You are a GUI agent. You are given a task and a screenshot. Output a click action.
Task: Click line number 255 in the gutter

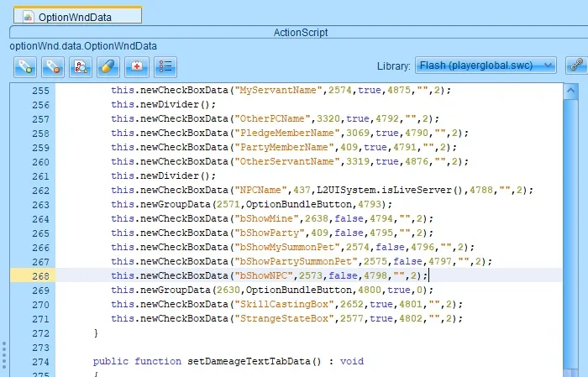(40, 91)
